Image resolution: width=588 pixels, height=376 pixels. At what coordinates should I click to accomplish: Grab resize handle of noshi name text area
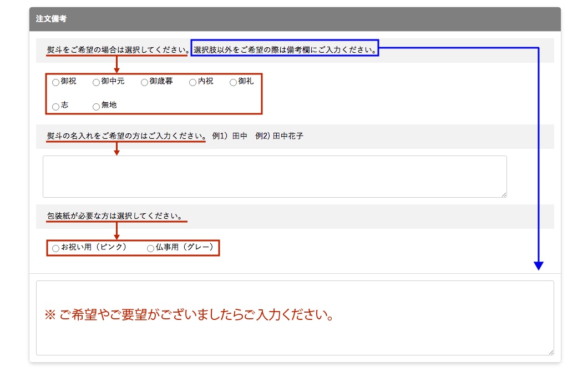(x=504, y=194)
